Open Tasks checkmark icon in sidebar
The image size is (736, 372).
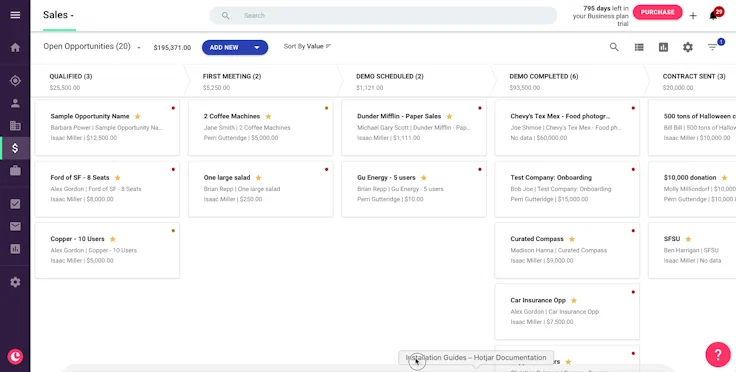(15, 204)
